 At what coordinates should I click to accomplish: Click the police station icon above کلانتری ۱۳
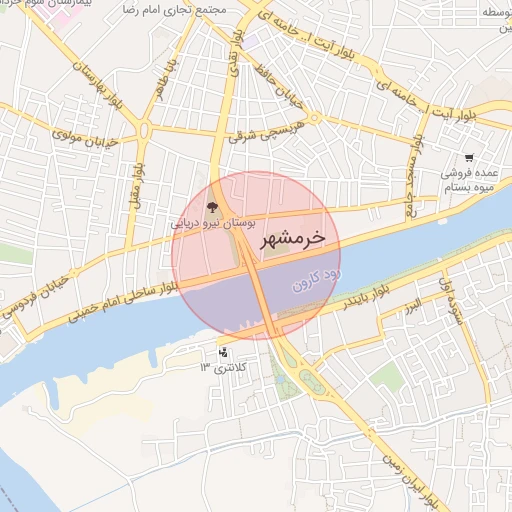(x=223, y=353)
